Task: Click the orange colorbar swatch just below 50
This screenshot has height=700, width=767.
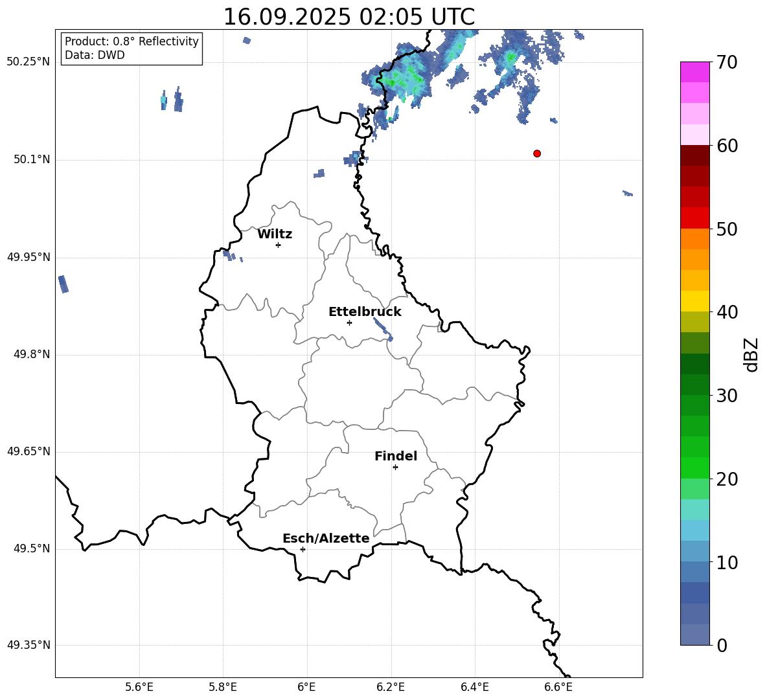Action: click(x=695, y=239)
